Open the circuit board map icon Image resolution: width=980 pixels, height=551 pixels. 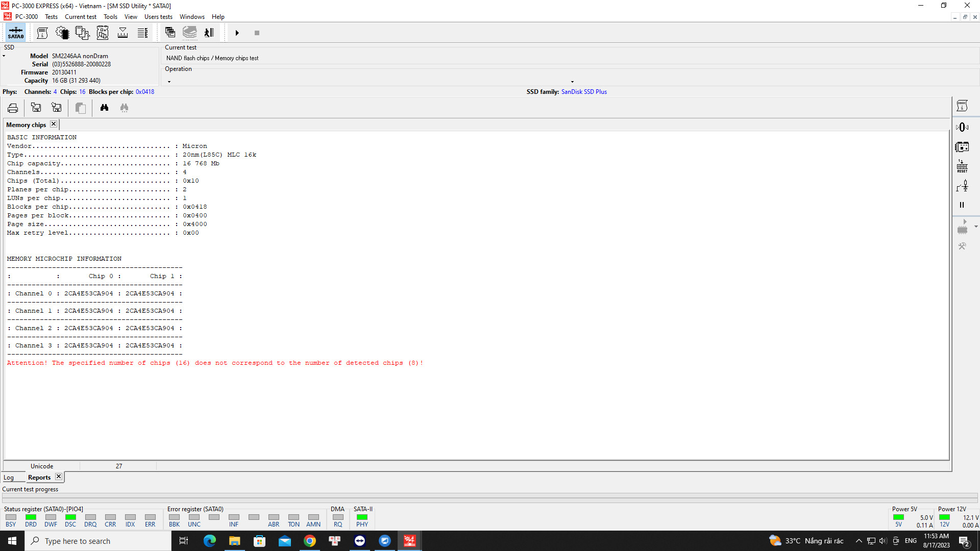103,33
